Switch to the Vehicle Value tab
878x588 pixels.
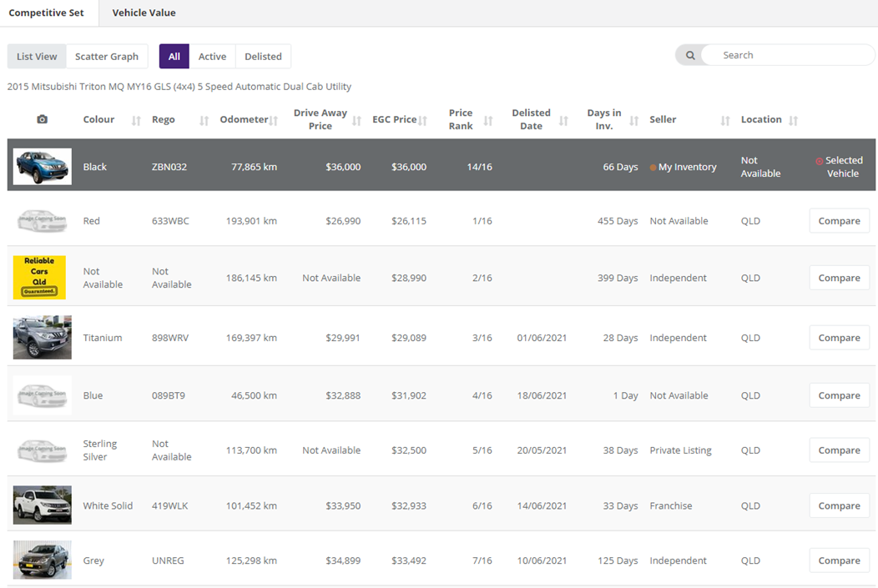click(x=144, y=13)
